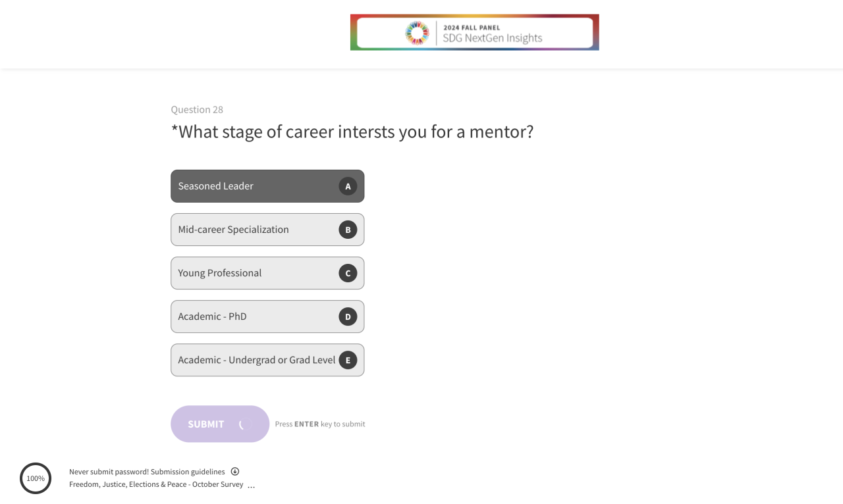Choose Mid-career Specialization answer
Viewport: 843px width, 504px height.
(250, 230)
